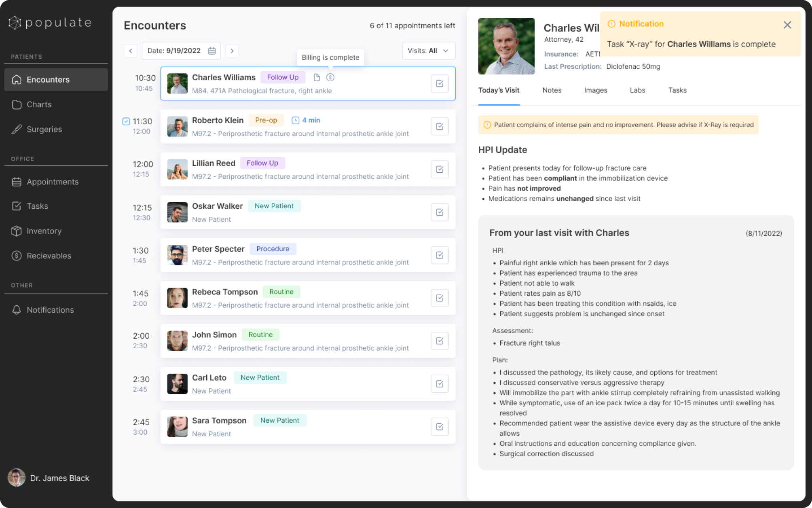812x508 pixels.
Task: Click the Populate logo
Action: coord(50,23)
